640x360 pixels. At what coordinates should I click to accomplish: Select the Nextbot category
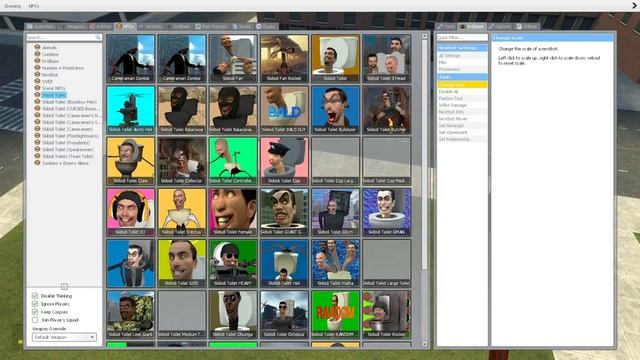point(50,75)
